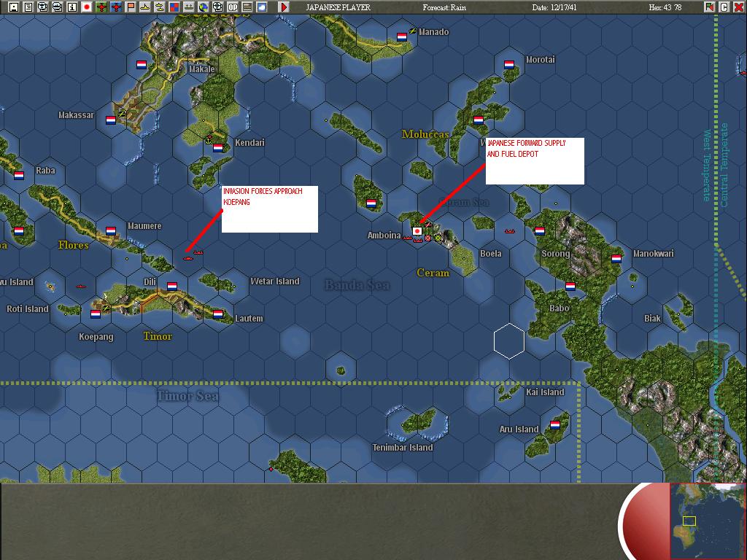This screenshot has height=560, width=747.
Task: Click the 'Tenimbar Island' map label
Action: pos(403,447)
